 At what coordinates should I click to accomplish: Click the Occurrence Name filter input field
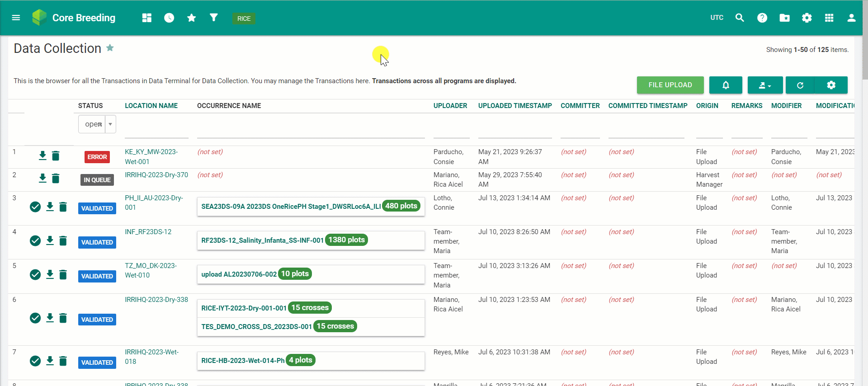tap(311, 130)
